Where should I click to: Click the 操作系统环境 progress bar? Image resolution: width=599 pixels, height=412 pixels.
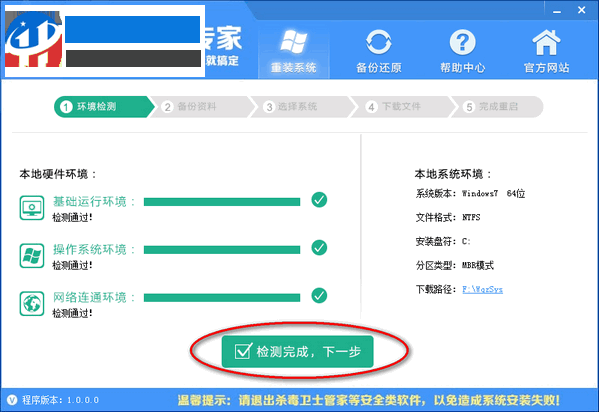222,250
